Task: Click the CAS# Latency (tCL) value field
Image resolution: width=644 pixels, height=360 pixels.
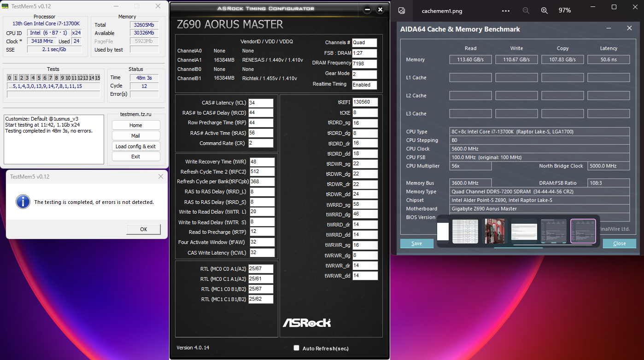Action: point(261,103)
